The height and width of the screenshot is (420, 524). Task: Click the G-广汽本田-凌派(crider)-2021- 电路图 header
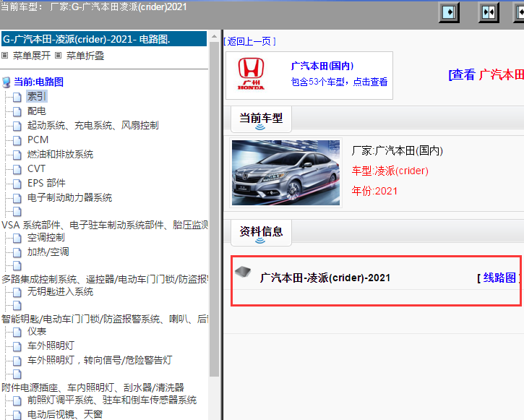104,39
